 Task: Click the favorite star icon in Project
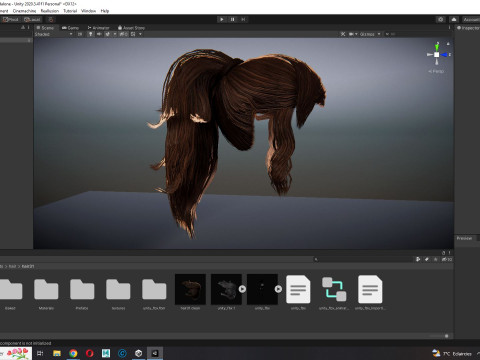click(435, 259)
